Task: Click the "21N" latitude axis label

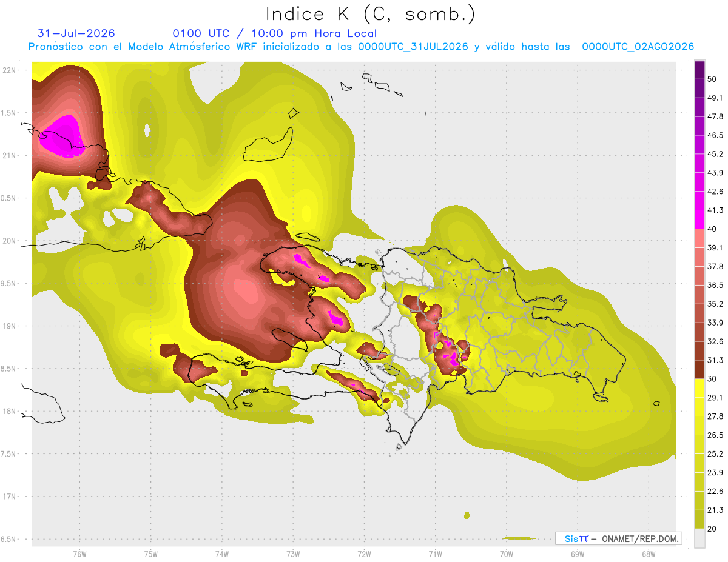Action: point(8,155)
